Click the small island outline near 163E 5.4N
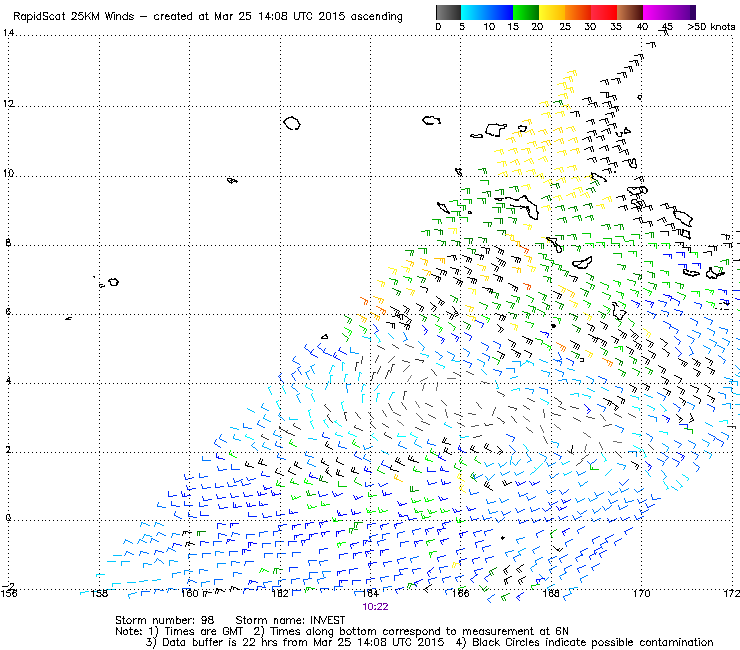 (324, 337)
